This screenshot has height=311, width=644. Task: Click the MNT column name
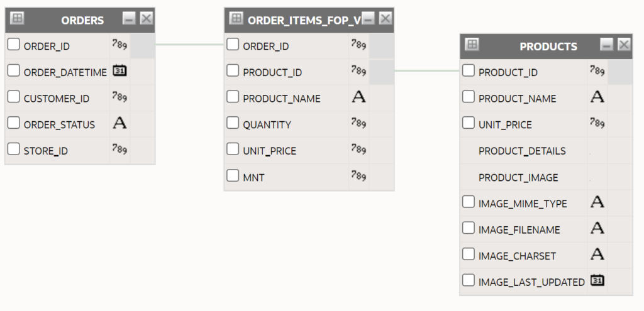pos(254,177)
